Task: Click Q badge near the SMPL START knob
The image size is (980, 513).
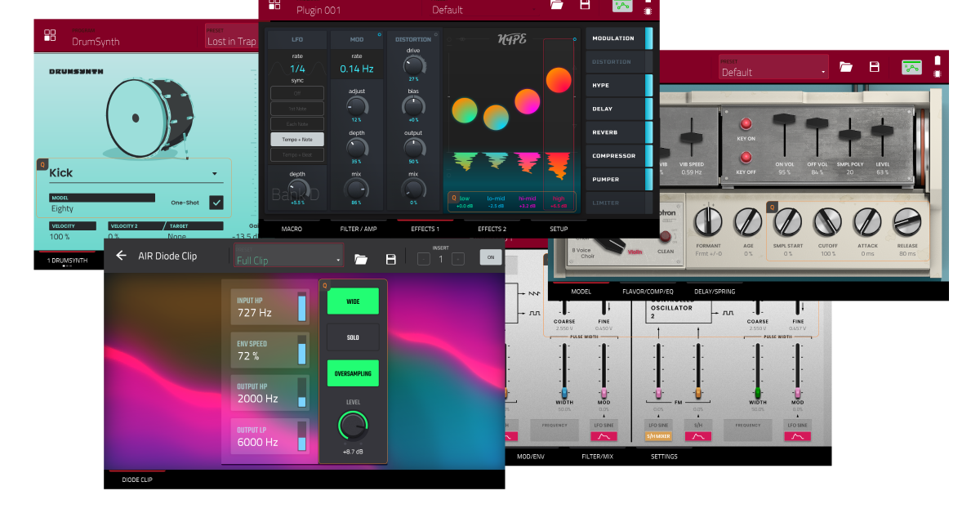Action: tap(772, 207)
